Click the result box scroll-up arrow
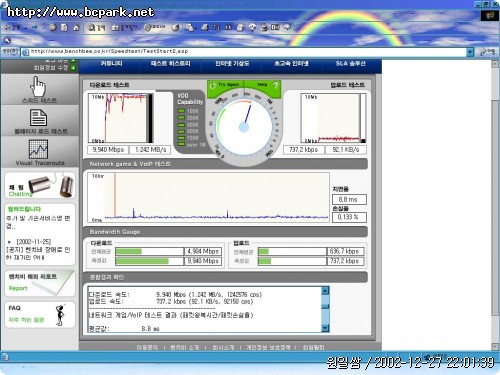 325,291
